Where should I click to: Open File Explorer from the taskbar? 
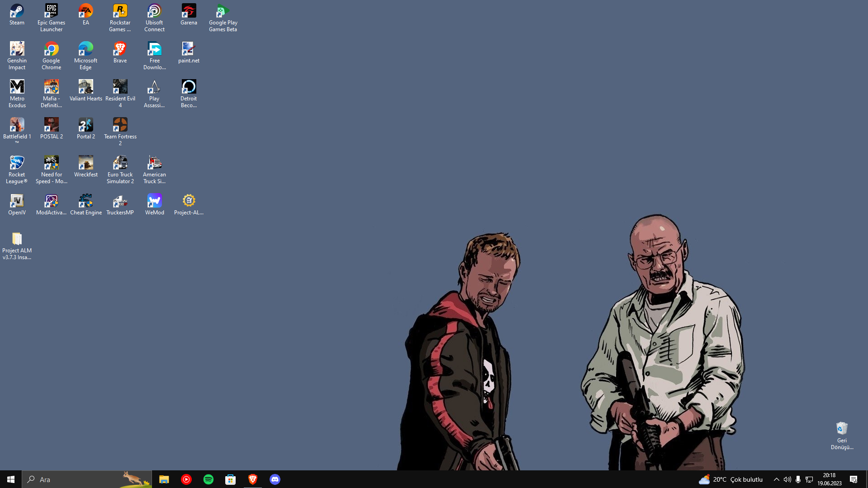click(x=164, y=479)
